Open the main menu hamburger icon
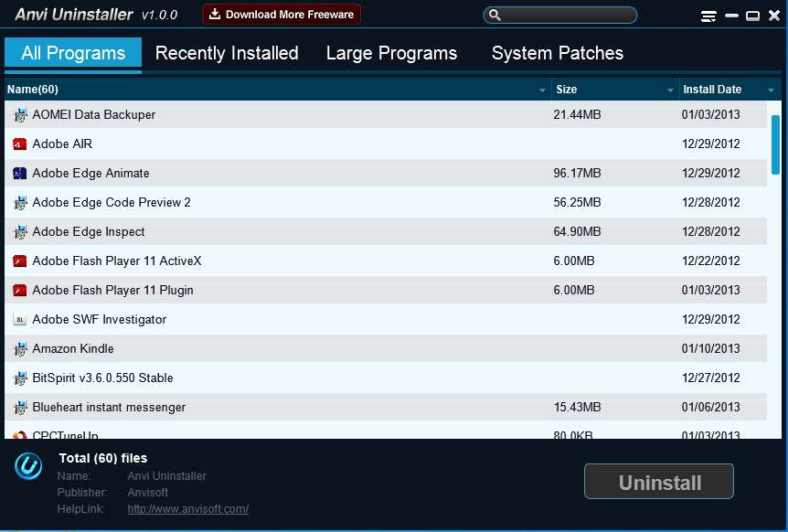The height and width of the screenshot is (532, 788). coord(708,16)
